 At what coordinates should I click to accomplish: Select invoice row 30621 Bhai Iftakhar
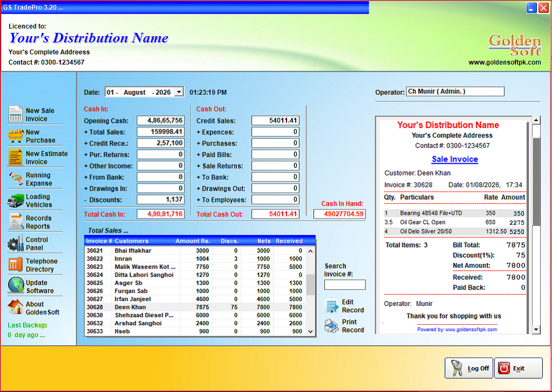click(195, 250)
